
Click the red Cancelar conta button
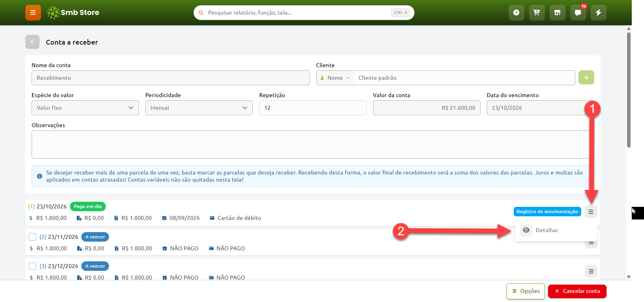577,291
